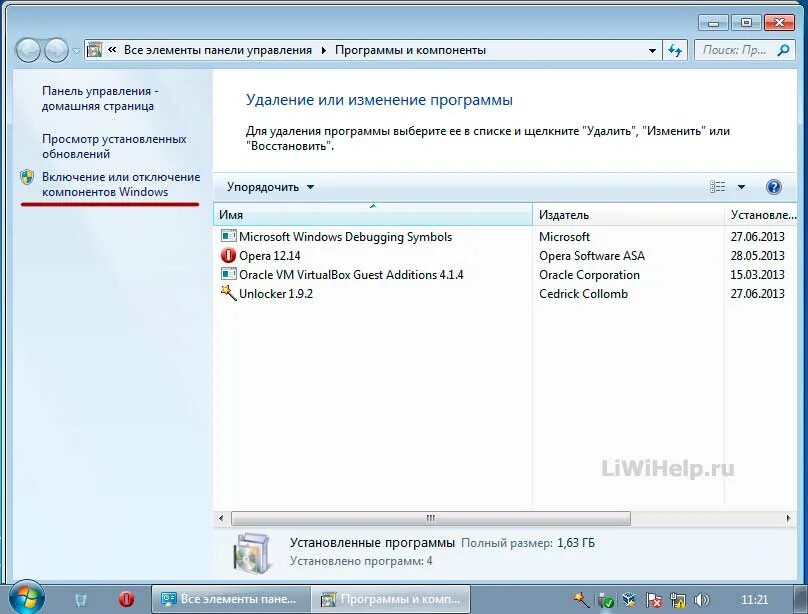
Task: Go back with the Back arrow button
Action: point(28,50)
